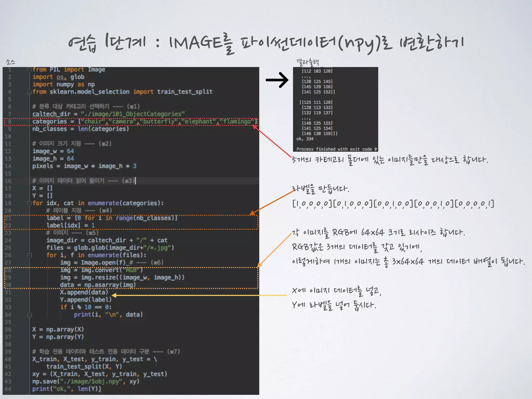Viewport: 532px width, 399px height.
Task: Place cursor on 'image_h = 64'
Action: coord(53,159)
